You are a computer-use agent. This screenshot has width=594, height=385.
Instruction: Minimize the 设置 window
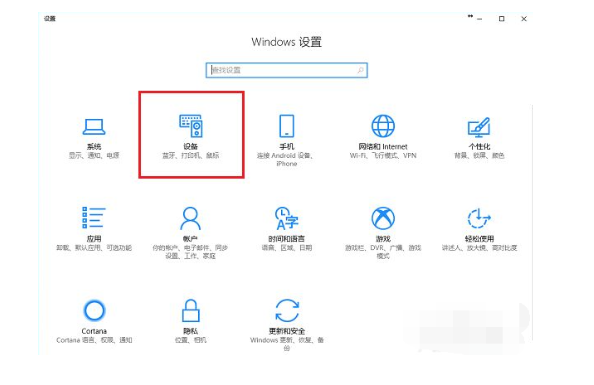tap(480, 19)
